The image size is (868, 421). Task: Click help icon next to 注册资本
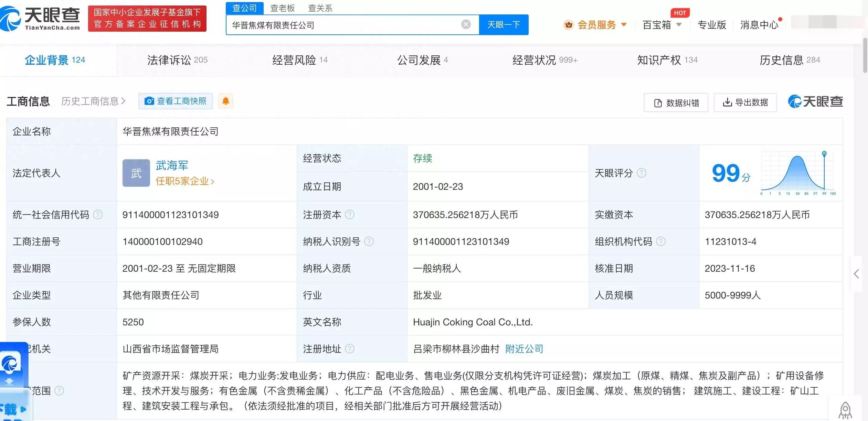point(350,215)
